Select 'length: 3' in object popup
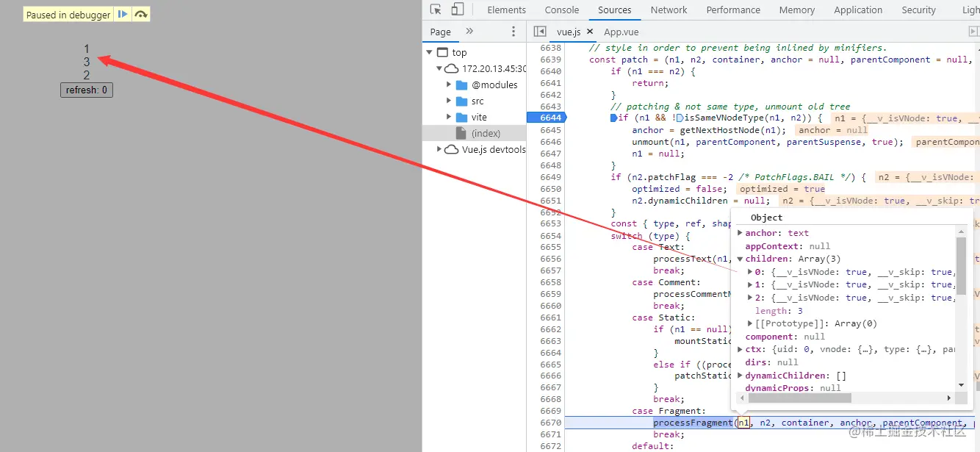 pos(779,311)
